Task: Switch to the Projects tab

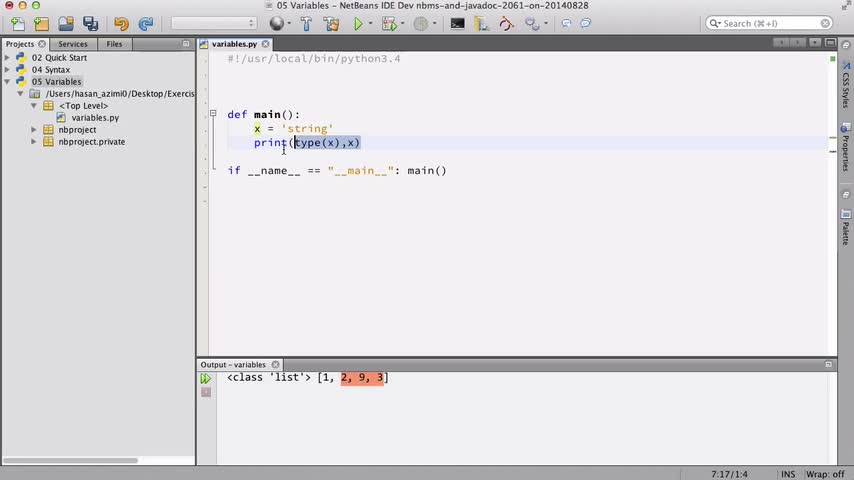Action: pyautogui.click(x=20, y=44)
